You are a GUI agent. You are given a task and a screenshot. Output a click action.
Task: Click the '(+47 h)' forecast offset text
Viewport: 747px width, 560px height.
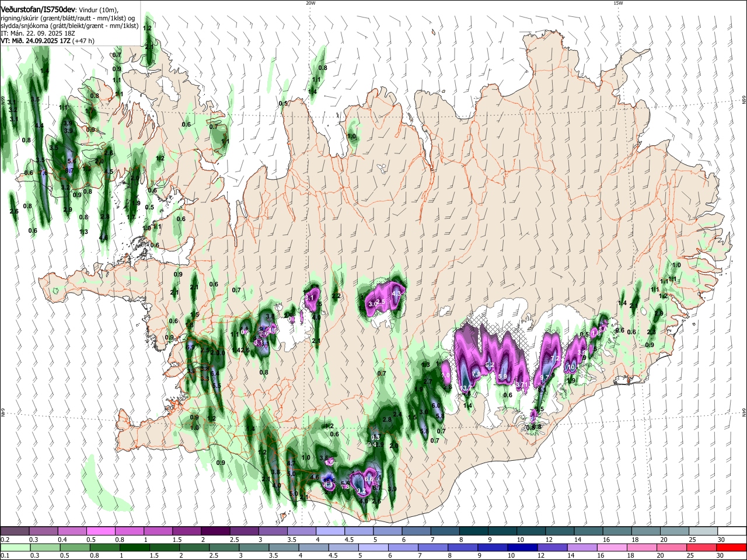pos(85,41)
